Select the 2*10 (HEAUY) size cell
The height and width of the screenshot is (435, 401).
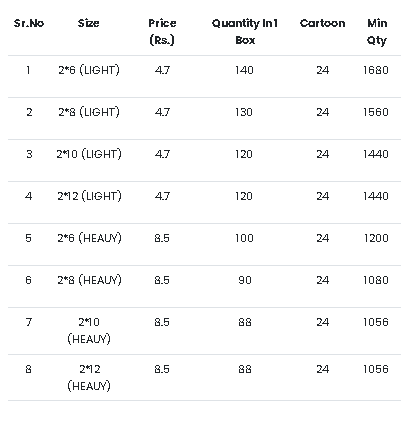89,331
